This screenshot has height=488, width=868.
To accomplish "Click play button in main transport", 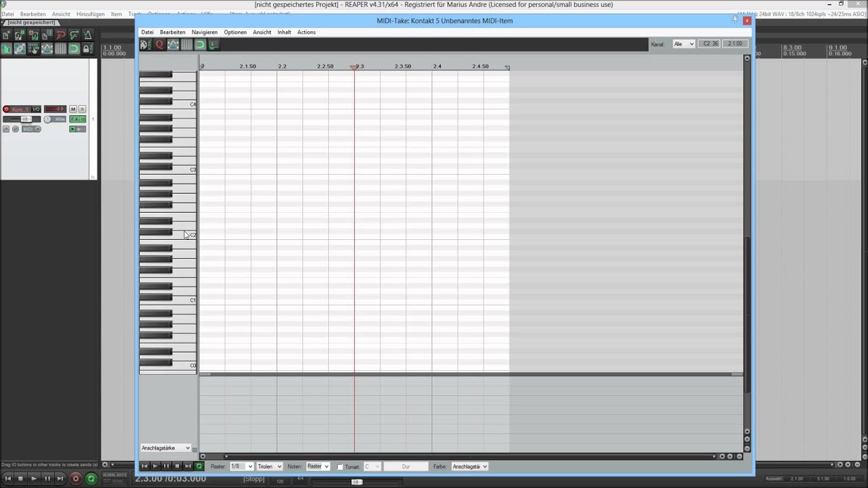I will 34,479.
